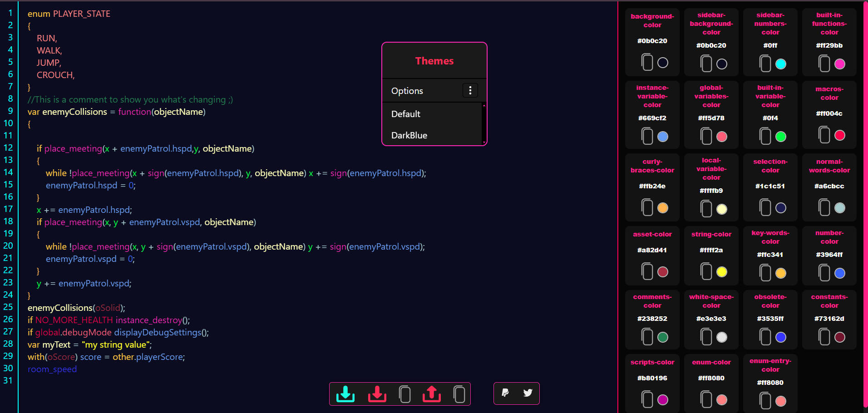This screenshot has height=413, width=868.
Task: Change the number-color blue swatch
Action: point(840,273)
